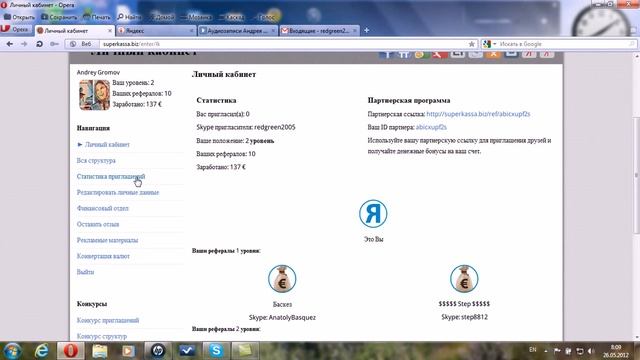
Task: Click the Opera taskbar icon
Action: pos(71,350)
